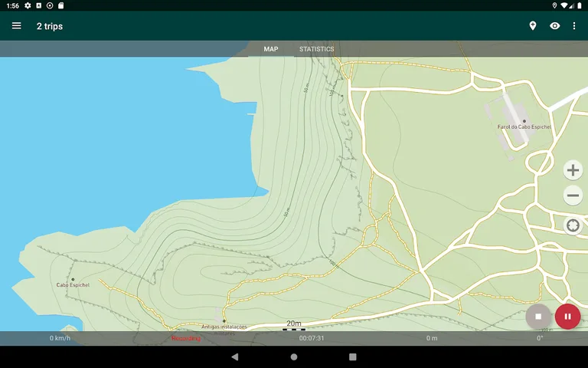Select the Farol do Cabo Espichel map label
588x368 pixels.
point(524,127)
